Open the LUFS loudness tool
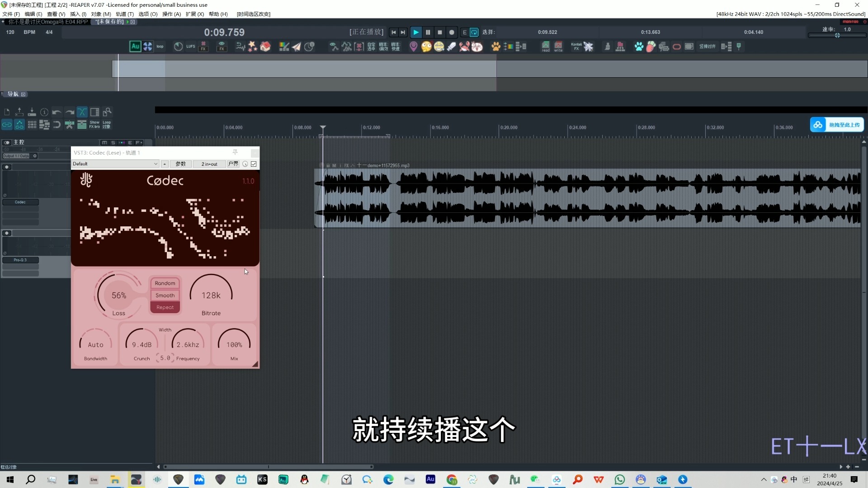 click(191, 47)
